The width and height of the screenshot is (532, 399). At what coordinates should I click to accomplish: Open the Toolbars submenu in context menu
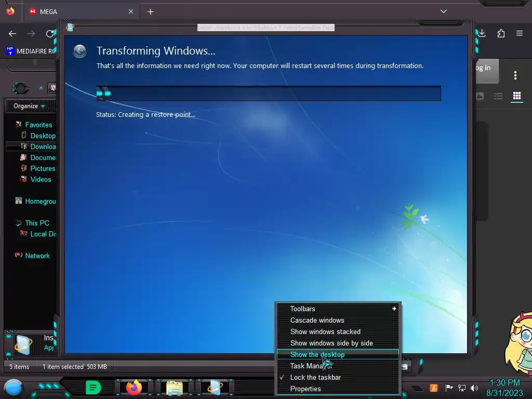click(x=338, y=309)
